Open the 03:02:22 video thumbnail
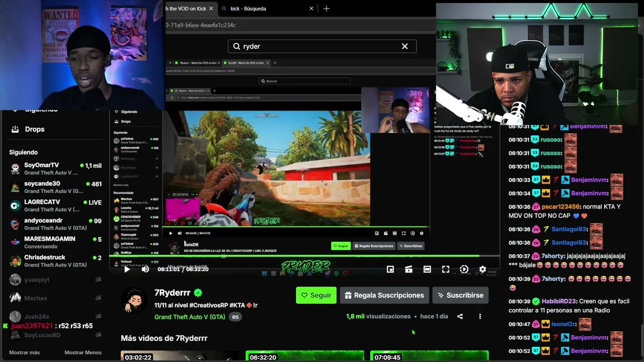Screen dimensions: 644x362 pyautogui.click(x=180, y=356)
